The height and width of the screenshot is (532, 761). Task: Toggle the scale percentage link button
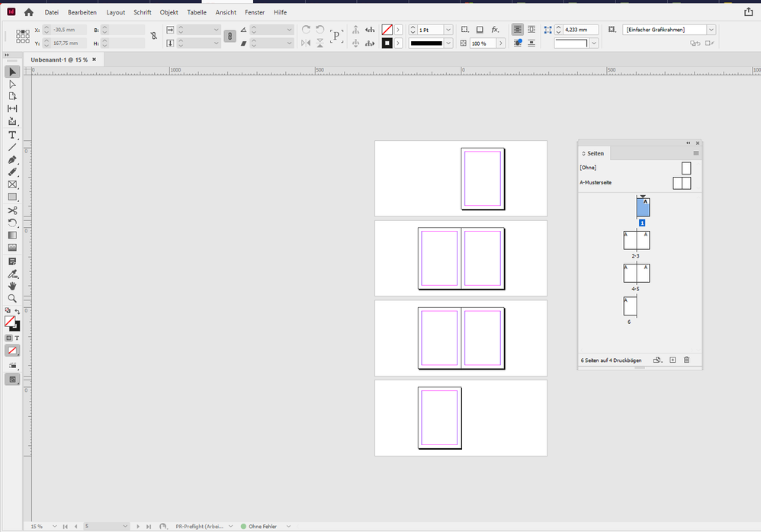(x=230, y=36)
